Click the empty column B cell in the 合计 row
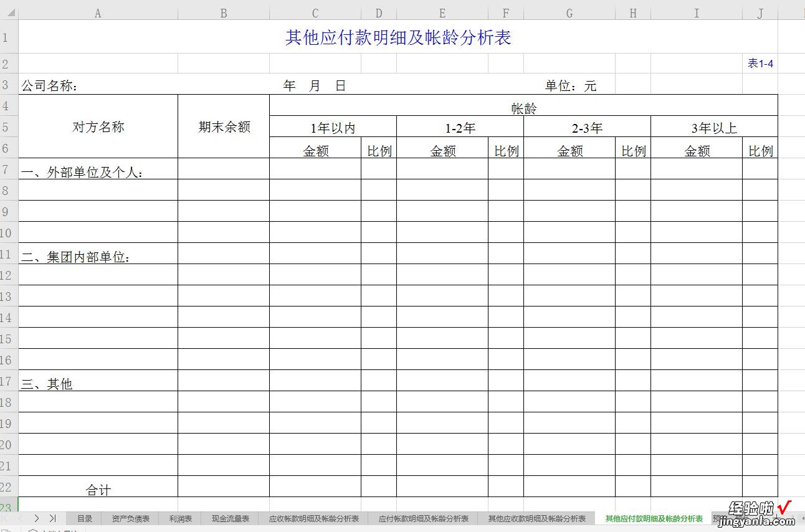Screen dimensions: 805x532 (x=224, y=487)
